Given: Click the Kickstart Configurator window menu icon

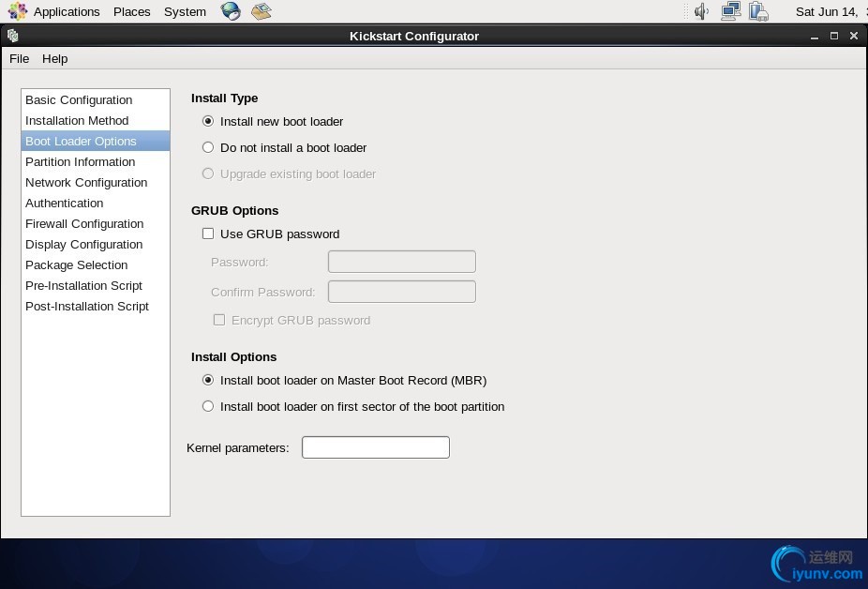Looking at the screenshot, I should [12, 36].
